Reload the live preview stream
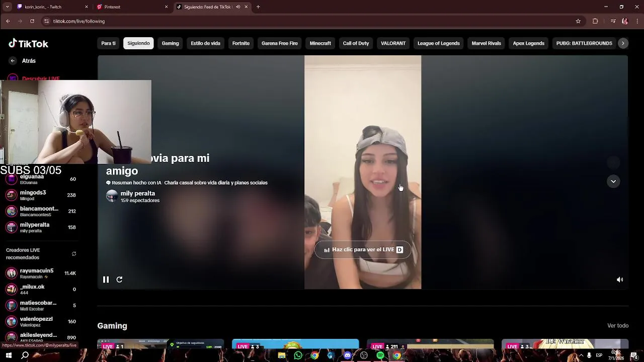The width and height of the screenshot is (644, 362). point(119,280)
